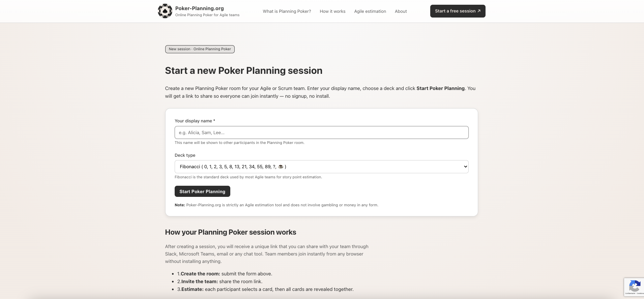Click the Start a new Poker Planning session heading

click(x=243, y=70)
